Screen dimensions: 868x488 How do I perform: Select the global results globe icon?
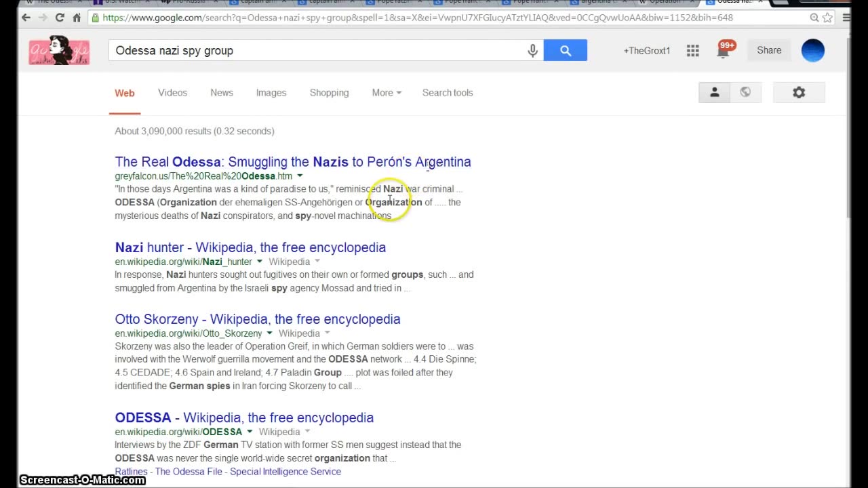[x=745, y=93]
